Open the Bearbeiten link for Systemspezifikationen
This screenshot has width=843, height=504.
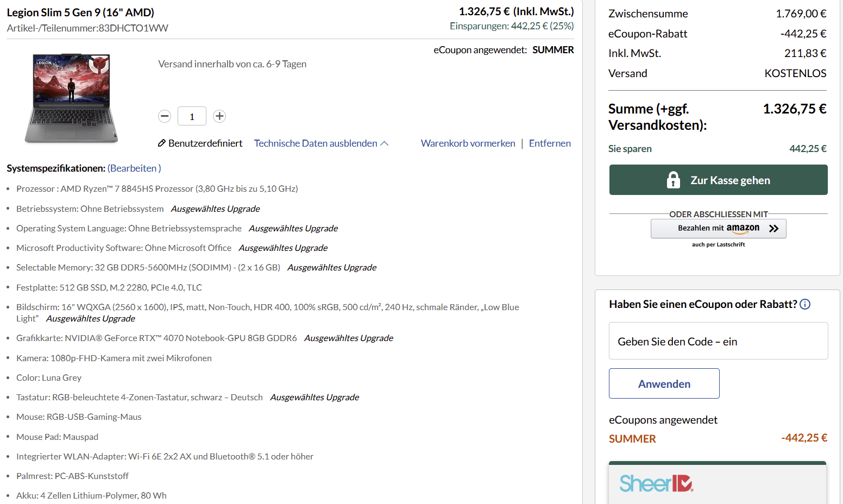(x=134, y=168)
